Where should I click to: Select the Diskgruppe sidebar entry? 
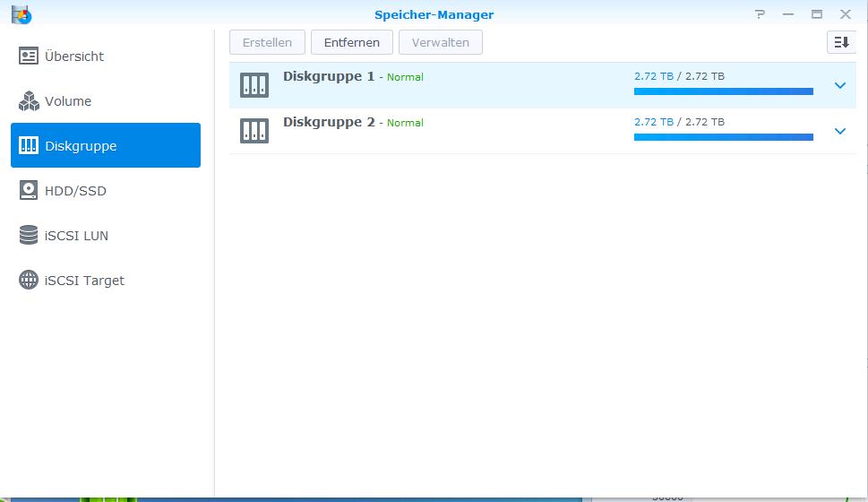(x=105, y=145)
